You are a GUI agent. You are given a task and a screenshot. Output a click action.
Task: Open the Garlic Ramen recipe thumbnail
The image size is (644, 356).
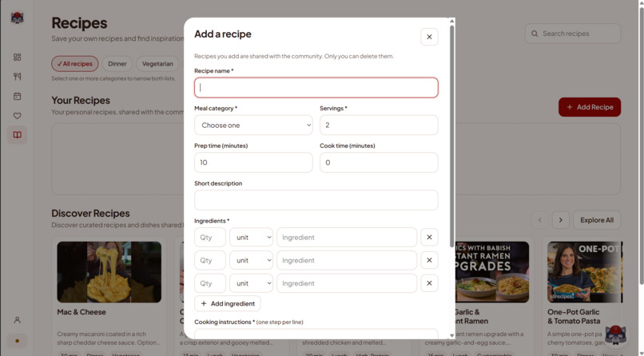pos(492,272)
